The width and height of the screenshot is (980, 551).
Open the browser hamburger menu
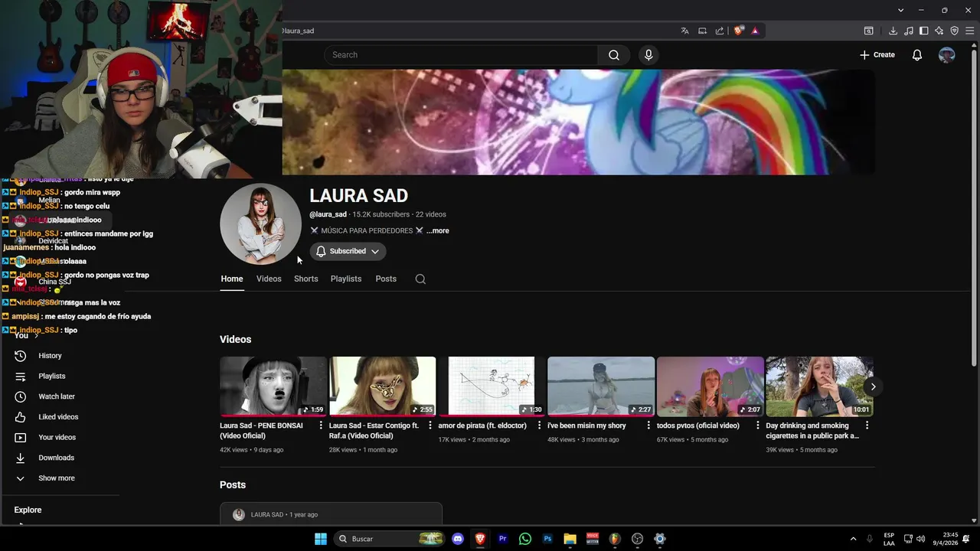969,31
